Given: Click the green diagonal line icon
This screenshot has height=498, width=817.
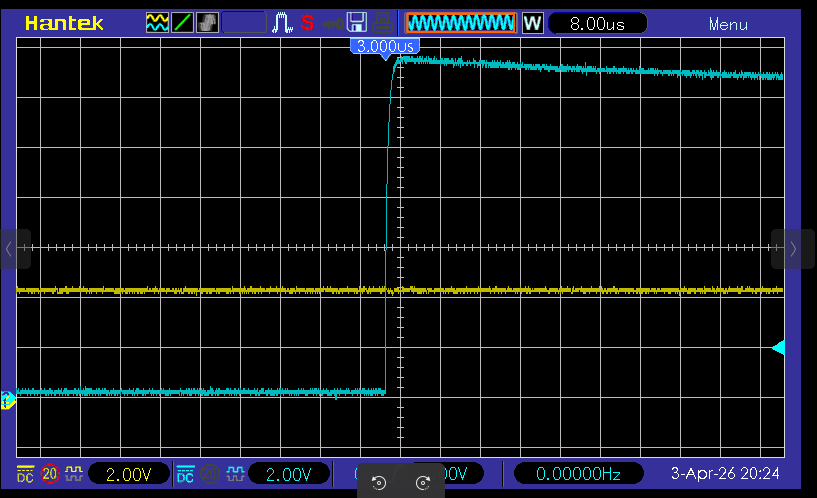Looking at the screenshot, I should tap(183, 23).
